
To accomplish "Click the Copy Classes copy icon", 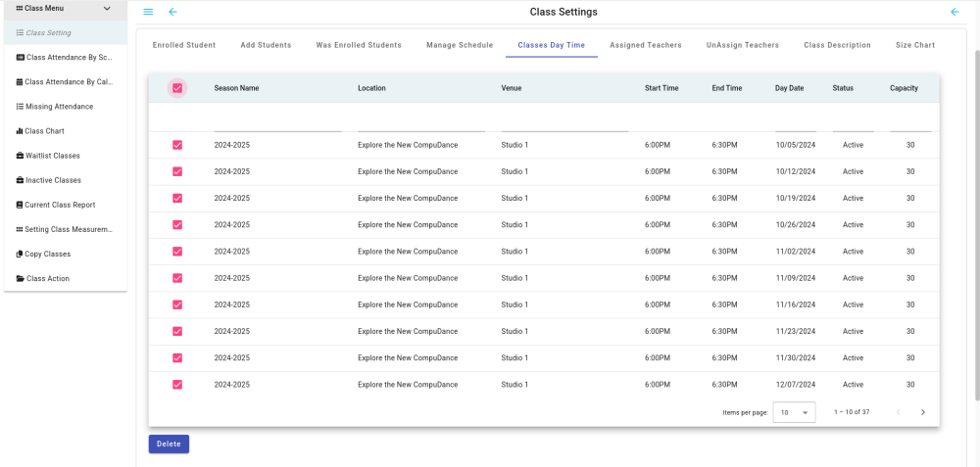I will pos(20,255).
